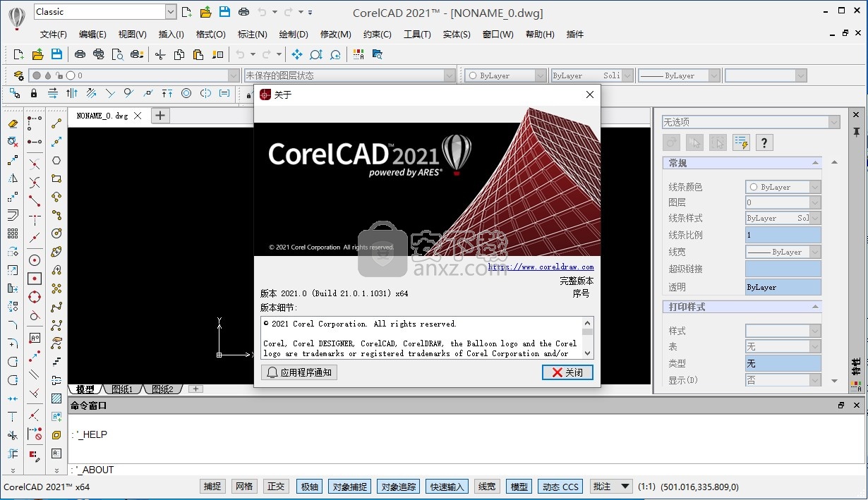
Task: Collapse the 常规 section in Properties
Action: 816,163
